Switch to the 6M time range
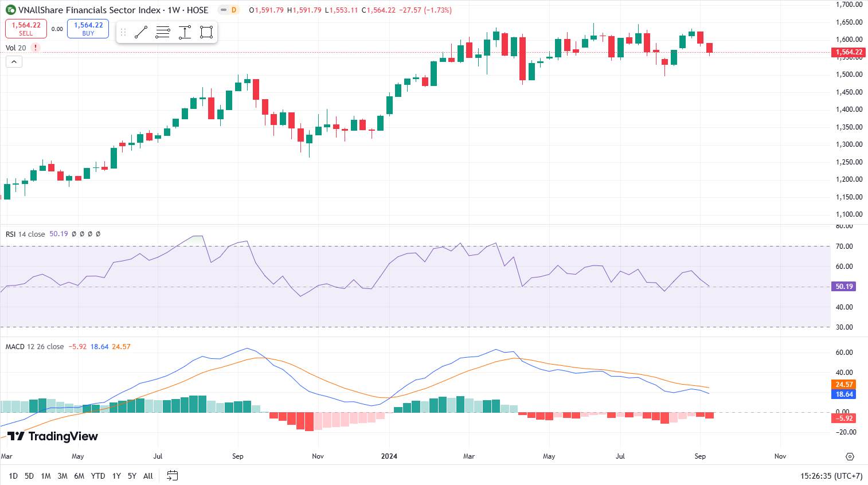 tap(79, 476)
